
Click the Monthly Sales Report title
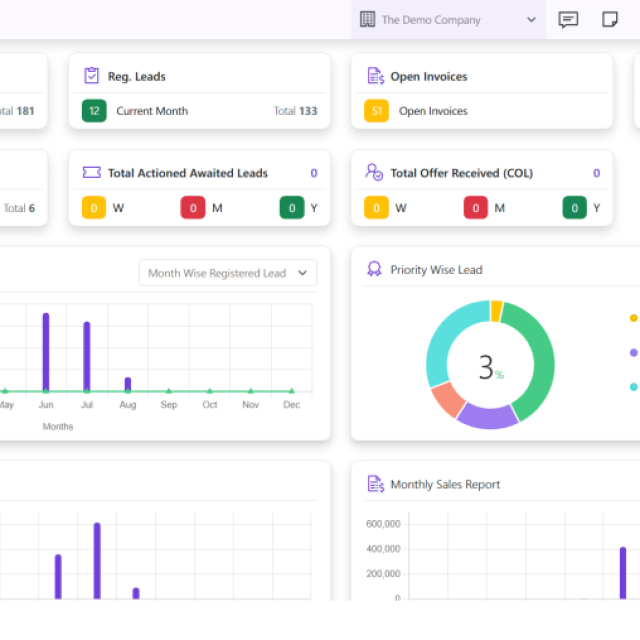(445, 484)
